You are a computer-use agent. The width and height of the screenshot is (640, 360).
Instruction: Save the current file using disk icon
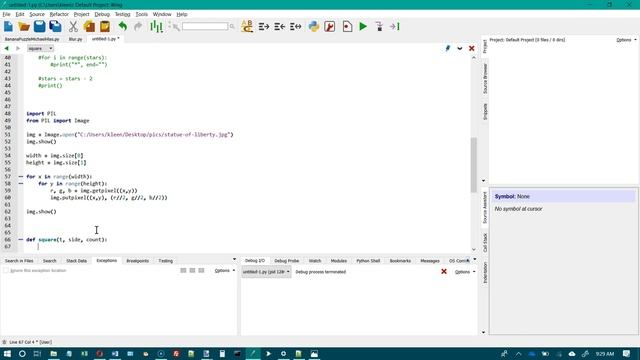pos(40,27)
